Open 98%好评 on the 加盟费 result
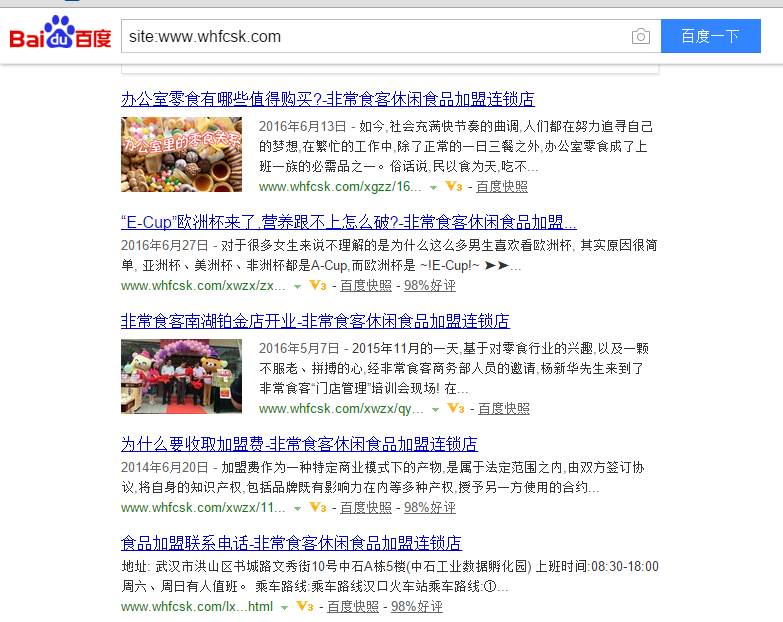783x622 pixels. (x=430, y=508)
